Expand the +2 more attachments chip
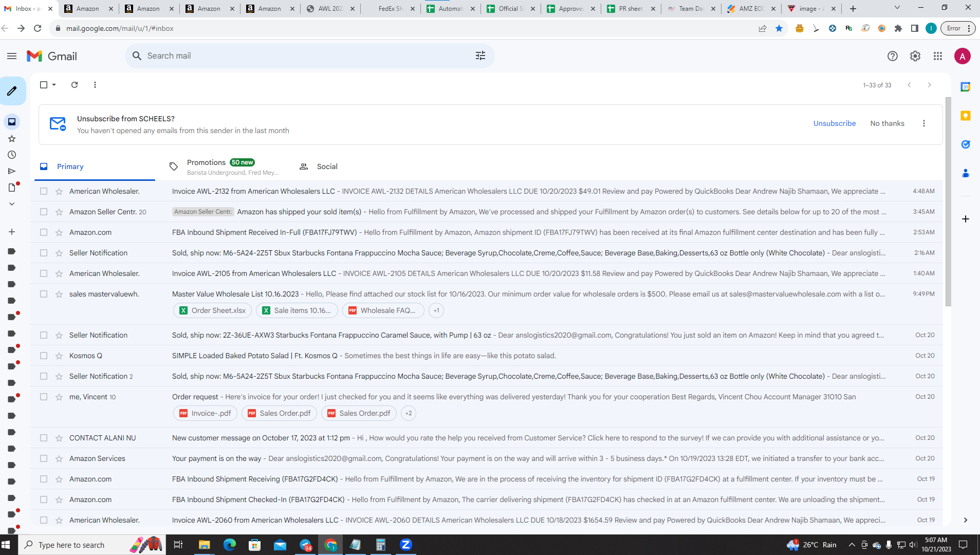Viewport: 980px width, 555px height. (409, 413)
